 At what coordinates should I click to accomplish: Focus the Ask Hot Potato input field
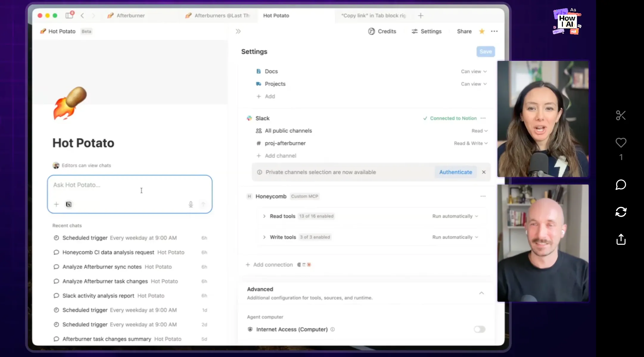(130, 194)
